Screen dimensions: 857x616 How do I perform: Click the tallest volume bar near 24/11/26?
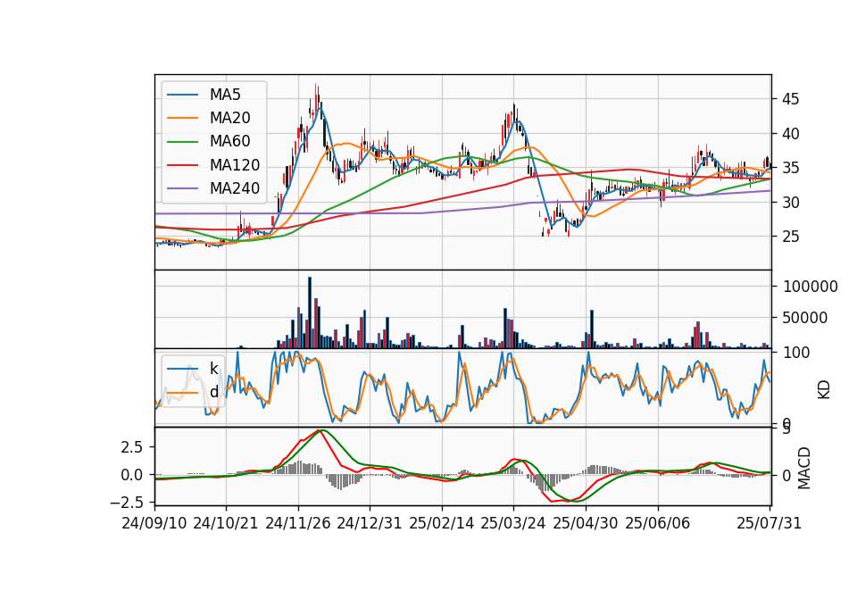point(310,312)
